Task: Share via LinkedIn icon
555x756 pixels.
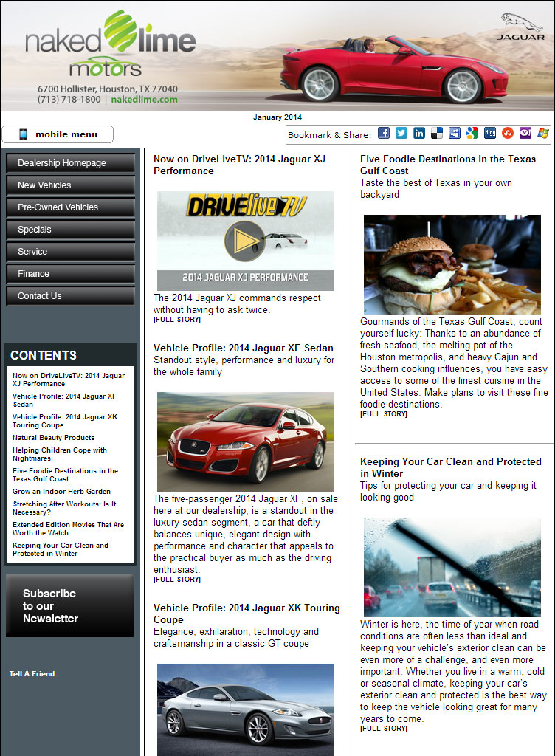Action: click(x=419, y=133)
